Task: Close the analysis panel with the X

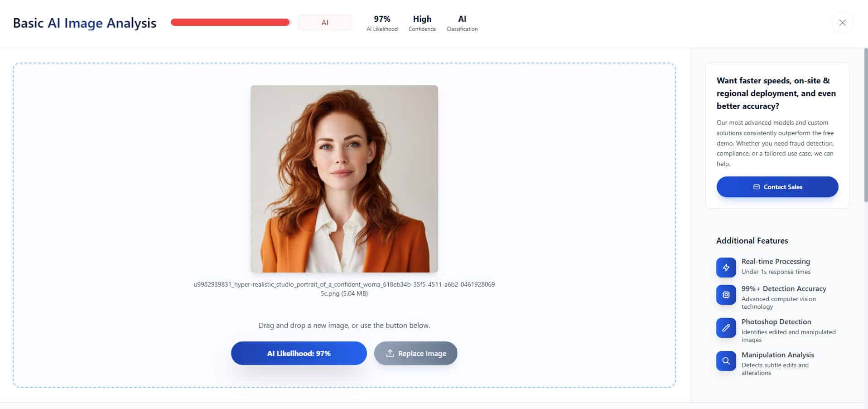Action: tap(842, 23)
